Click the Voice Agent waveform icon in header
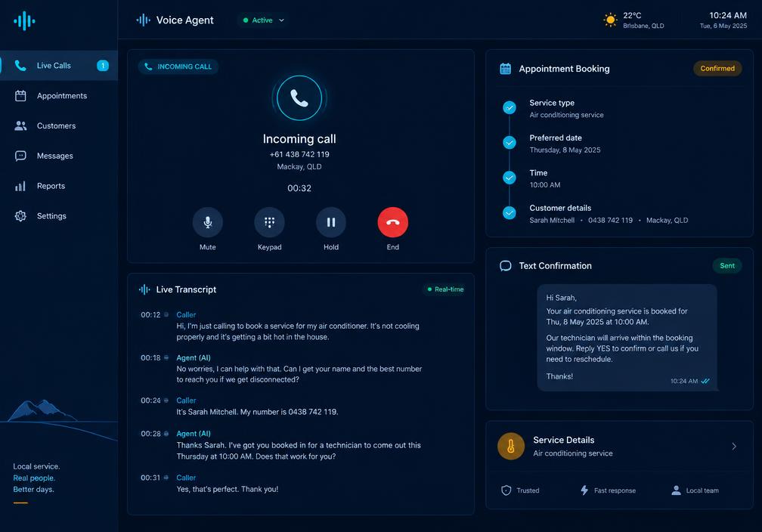This screenshot has width=762, height=532. click(x=144, y=20)
